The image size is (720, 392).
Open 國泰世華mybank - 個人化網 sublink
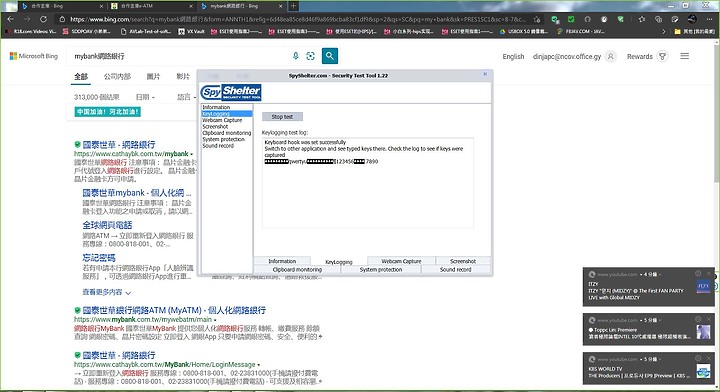[136, 193]
